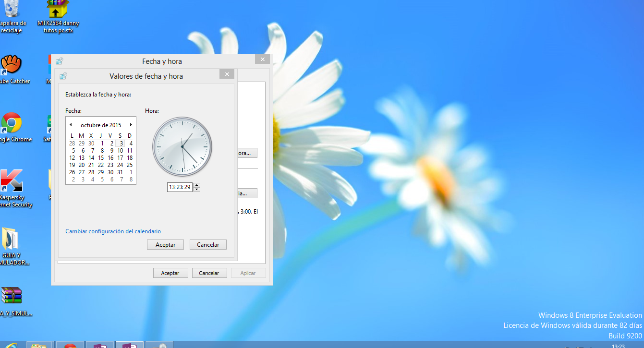Viewport: 644px width, 348px height.
Task: Go to previous month in calendar
Action: [71, 125]
